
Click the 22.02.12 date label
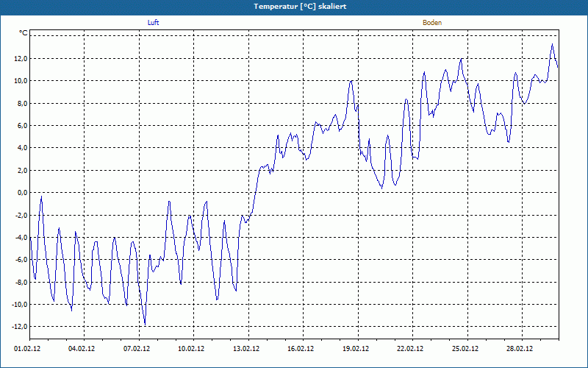click(x=410, y=349)
